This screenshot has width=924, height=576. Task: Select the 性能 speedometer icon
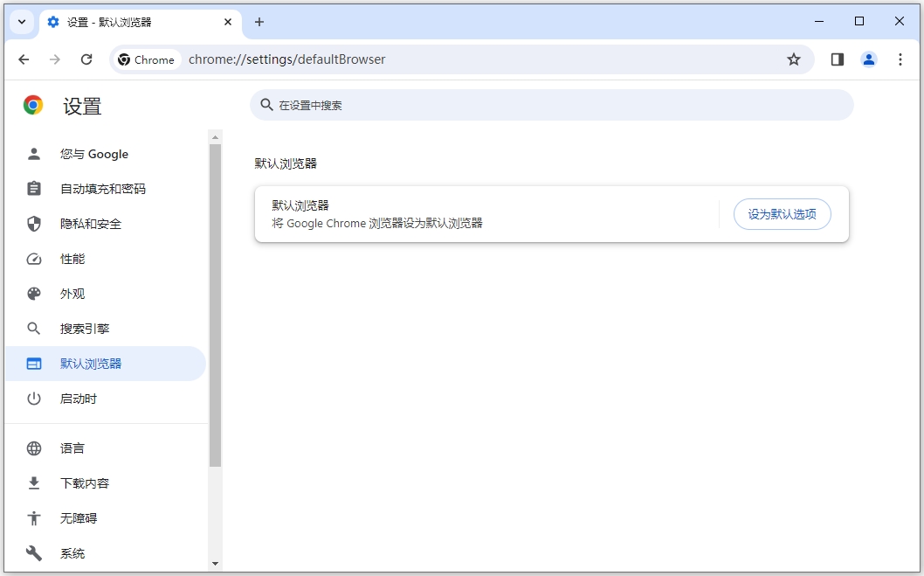[33, 259]
